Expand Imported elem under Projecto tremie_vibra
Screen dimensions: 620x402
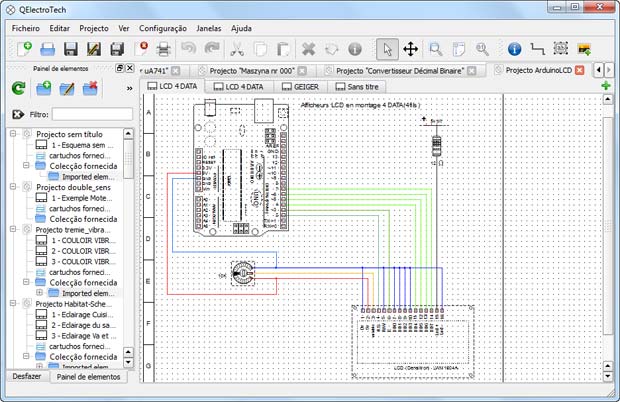[39, 293]
